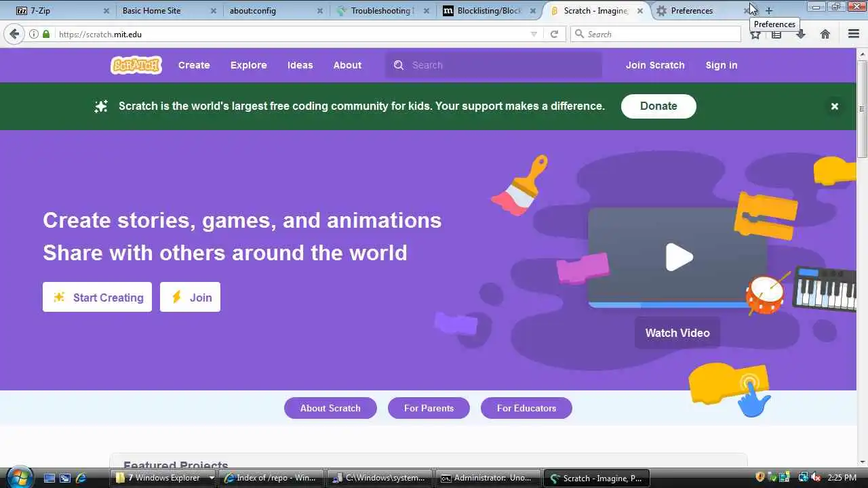Open URL bar history dropdown arrow
This screenshot has width=868, height=488.
point(534,34)
